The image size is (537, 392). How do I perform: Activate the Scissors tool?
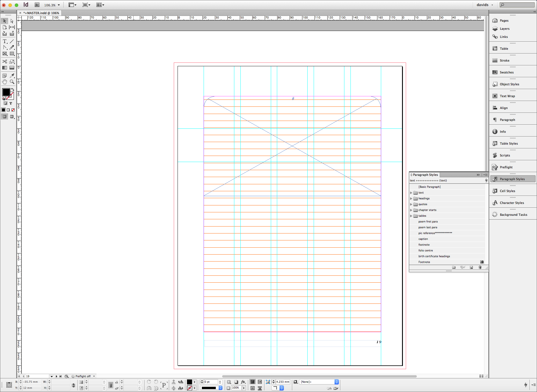click(x=5, y=61)
